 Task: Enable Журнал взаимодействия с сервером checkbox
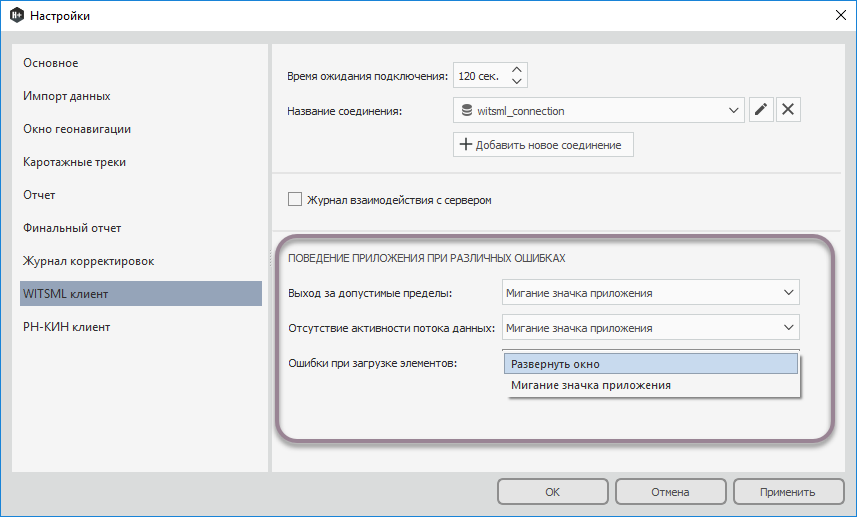(295, 199)
